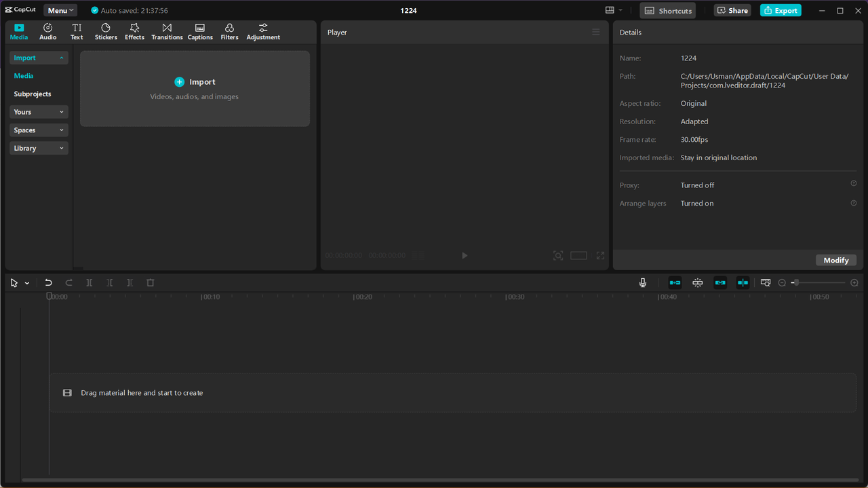Open the aspect ratio button in Player
The image size is (868, 488).
point(578,256)
